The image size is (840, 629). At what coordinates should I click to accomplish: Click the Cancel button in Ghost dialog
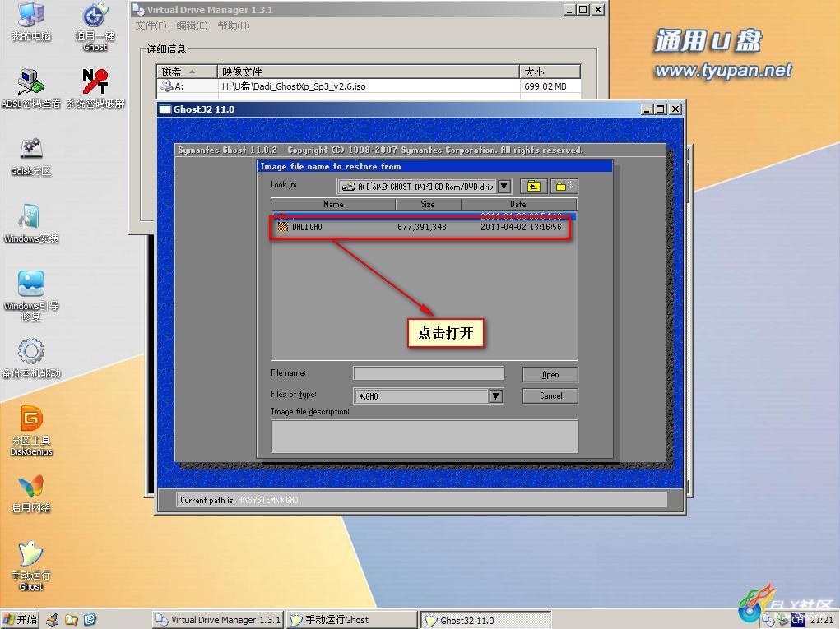pos(550,395)
